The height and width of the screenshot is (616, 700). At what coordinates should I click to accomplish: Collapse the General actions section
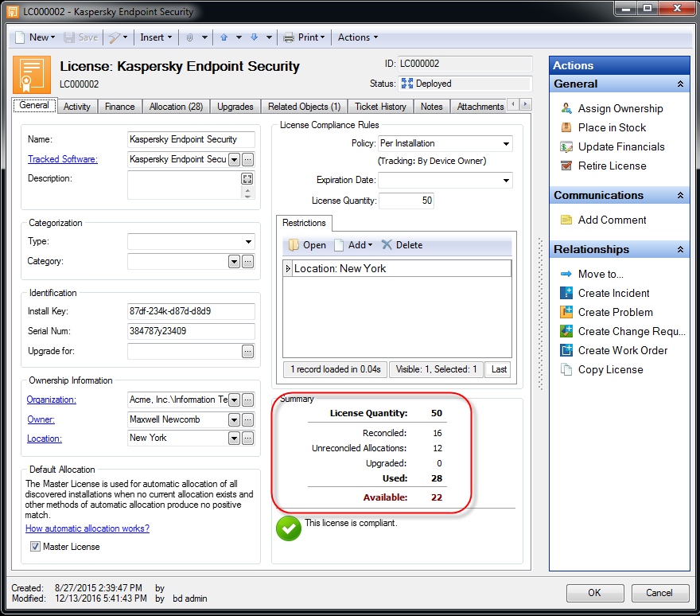click(x=680, y=84)
